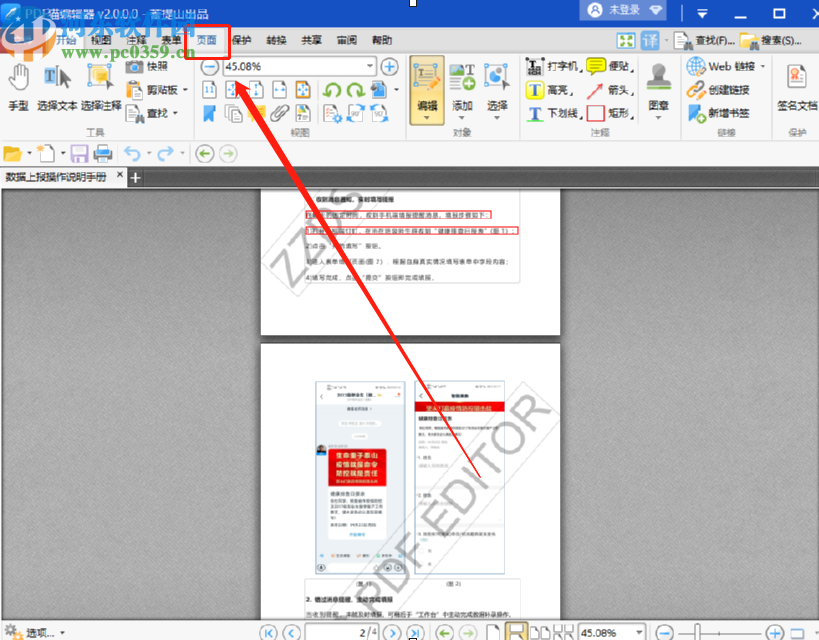Choose the orange fit-visible view icon

[x=303, y=90]
